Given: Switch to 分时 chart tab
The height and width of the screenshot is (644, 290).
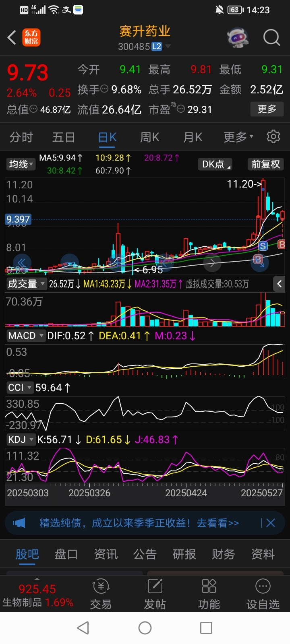Looking at the screenshot, I should (x=21, y=137).
